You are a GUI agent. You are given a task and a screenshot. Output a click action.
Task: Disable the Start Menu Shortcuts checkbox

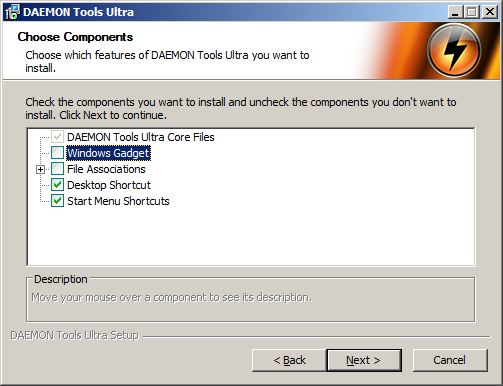[x=57, y=201]
